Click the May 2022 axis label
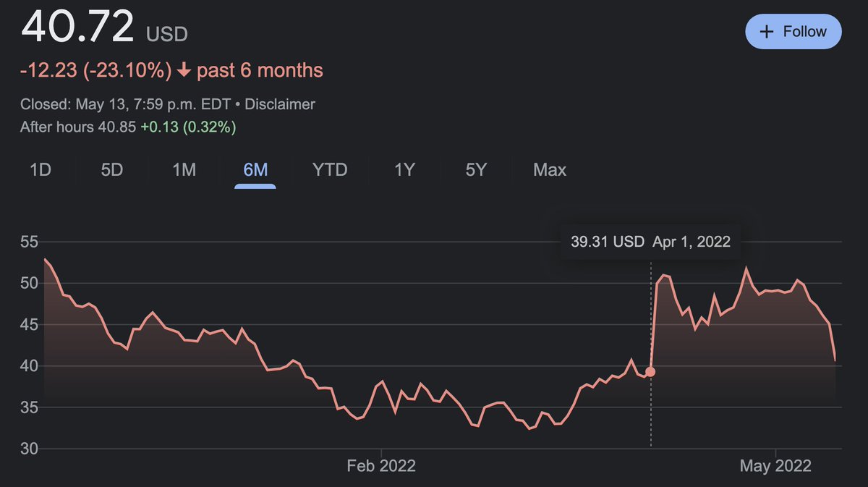868x487 pixels. pyautogui.click(x=775, y=466)
